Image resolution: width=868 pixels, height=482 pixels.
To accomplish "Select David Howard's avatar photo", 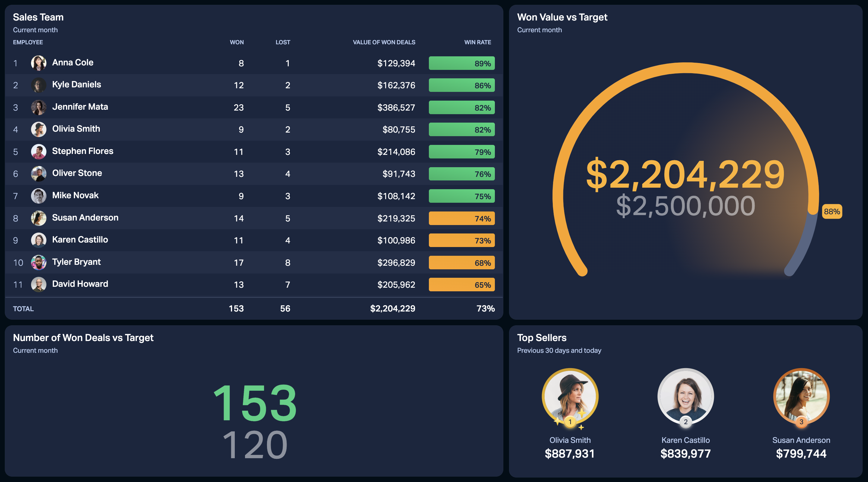I will (x=38, y=284).
